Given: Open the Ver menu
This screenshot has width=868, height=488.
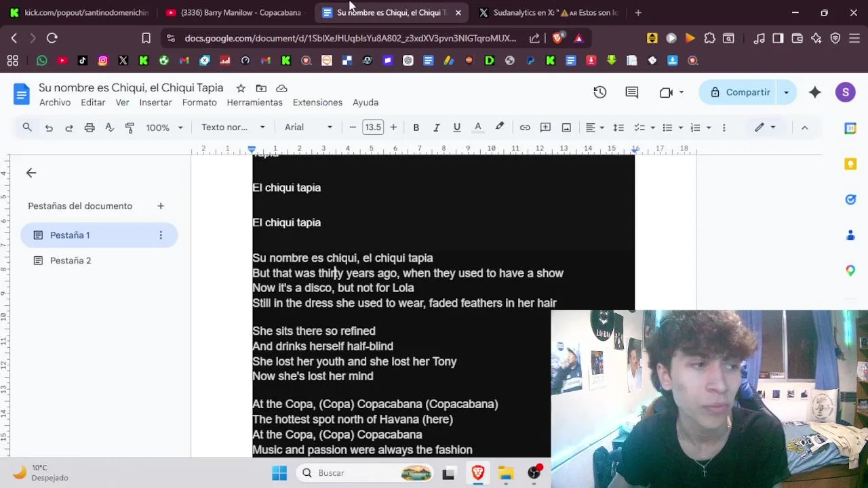Looking at the screenshot, I should pos(122,102).
